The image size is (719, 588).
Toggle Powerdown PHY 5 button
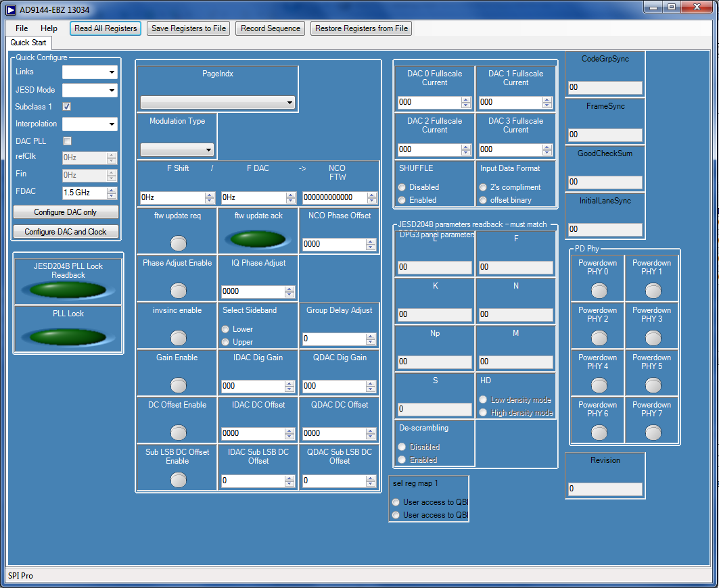[653, 385]
